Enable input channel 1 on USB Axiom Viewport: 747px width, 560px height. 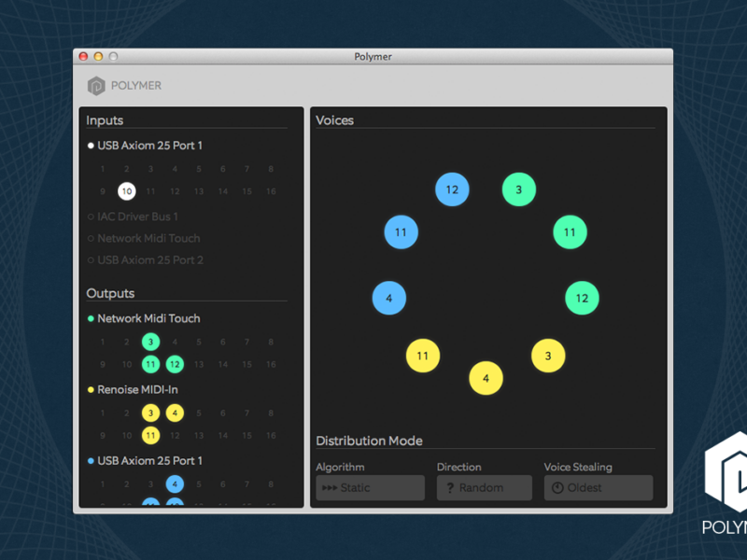click(x=103, y=169)
